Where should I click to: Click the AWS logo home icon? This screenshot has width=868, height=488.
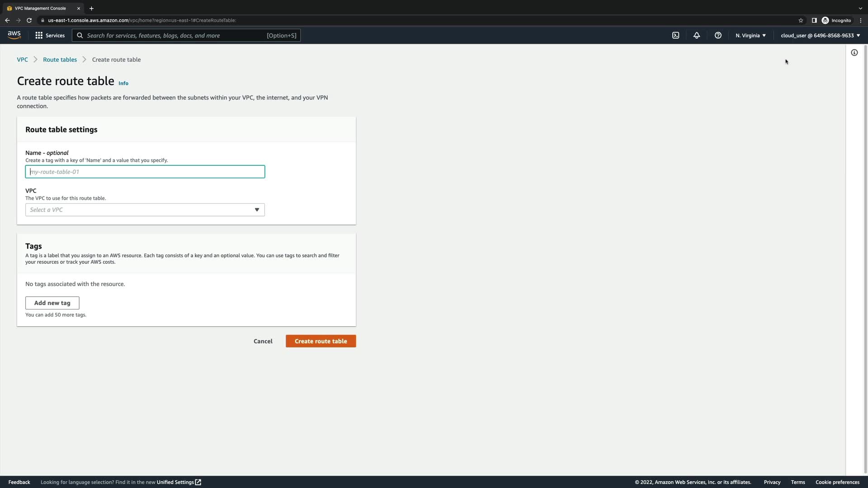pyautogui.click(x=14, y=35)
